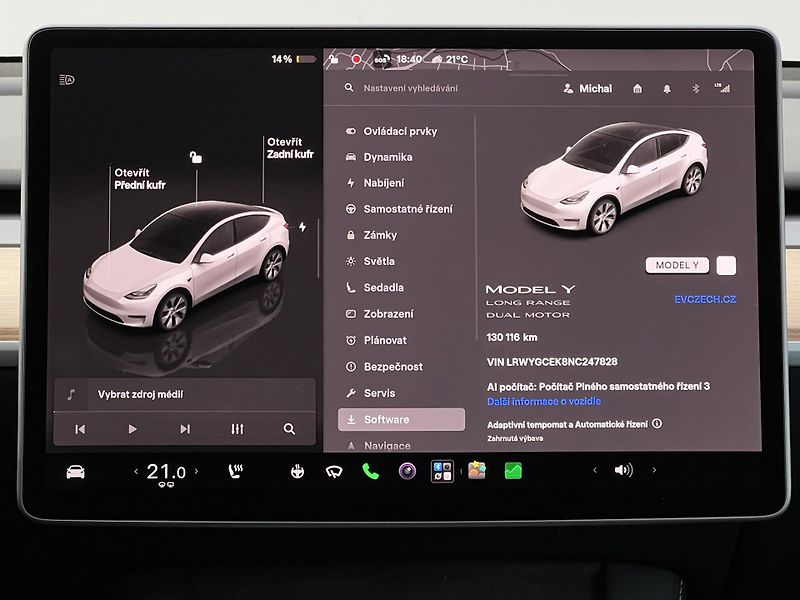Raise volume with right arrow
The height and width of the screenshot is (600, 800).
point(655,470)
